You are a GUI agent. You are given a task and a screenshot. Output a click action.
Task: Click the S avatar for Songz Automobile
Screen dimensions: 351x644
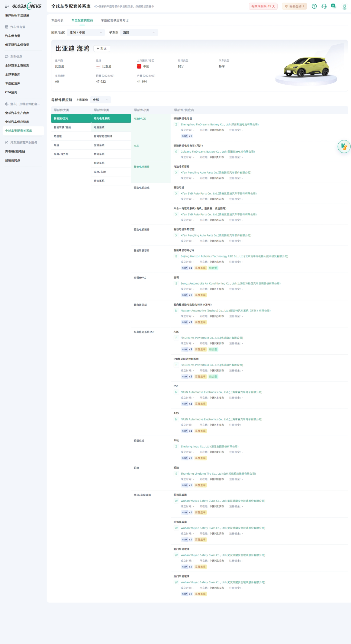pos(176,284)
